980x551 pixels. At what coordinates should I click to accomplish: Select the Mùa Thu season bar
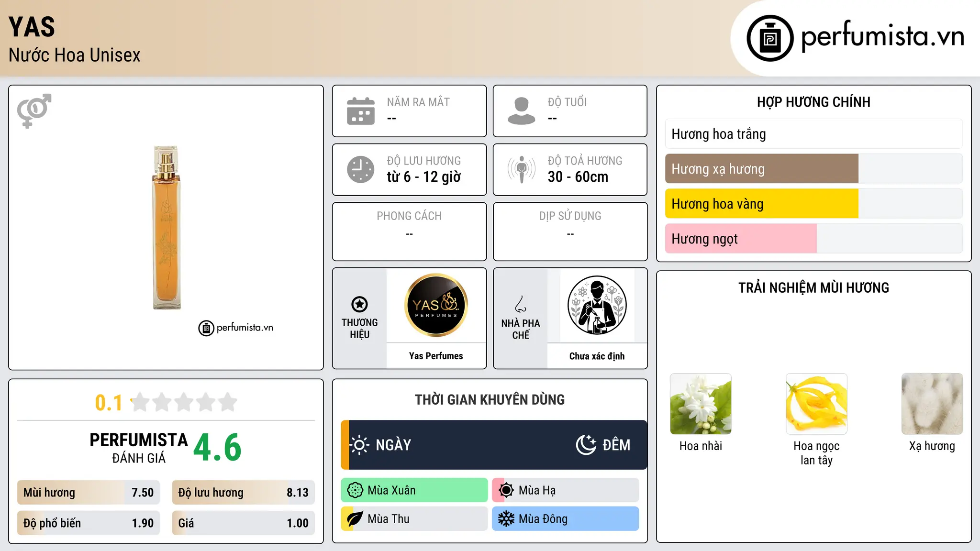click(x=414, y=519)
